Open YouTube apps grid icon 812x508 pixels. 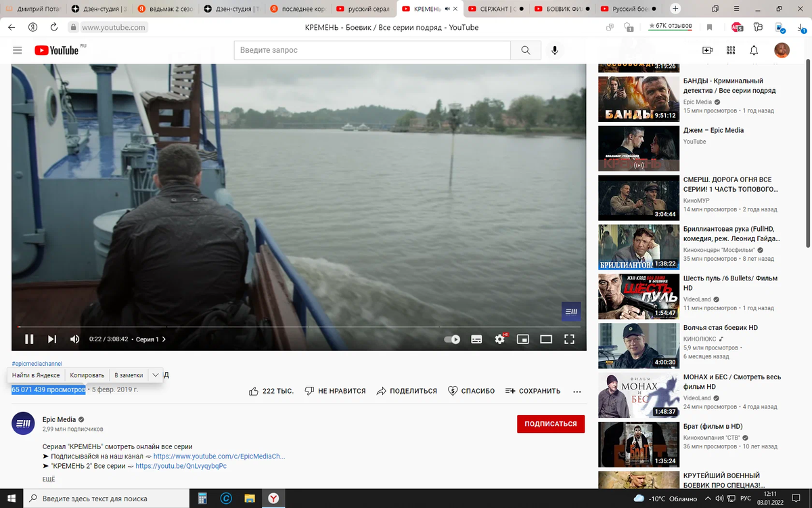click(731, 50)
